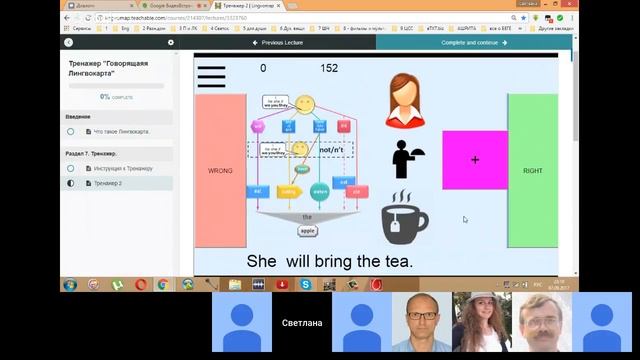Open the Windows Start button
640x360 pixels.
pyautogui.click(x=70, y=284)
